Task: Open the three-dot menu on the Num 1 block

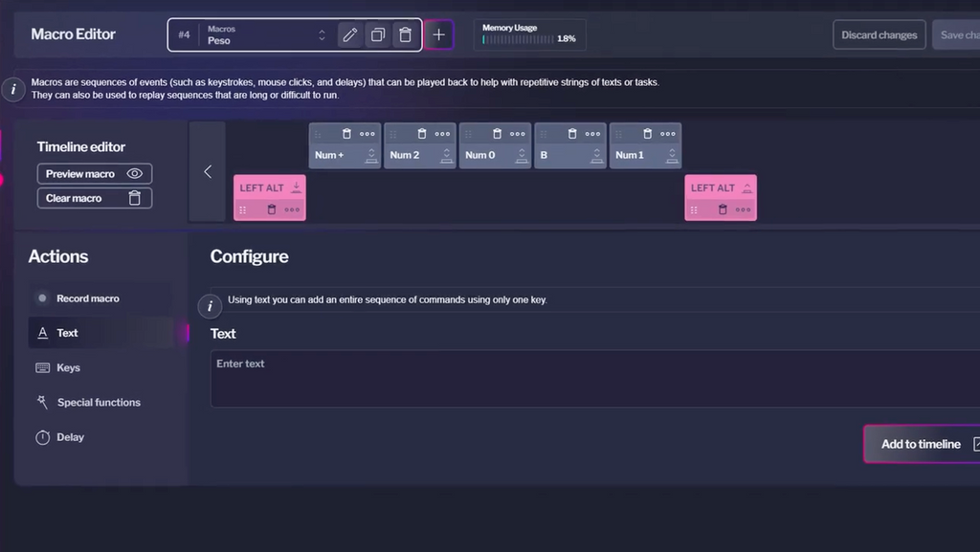Action: coord(668,134)
